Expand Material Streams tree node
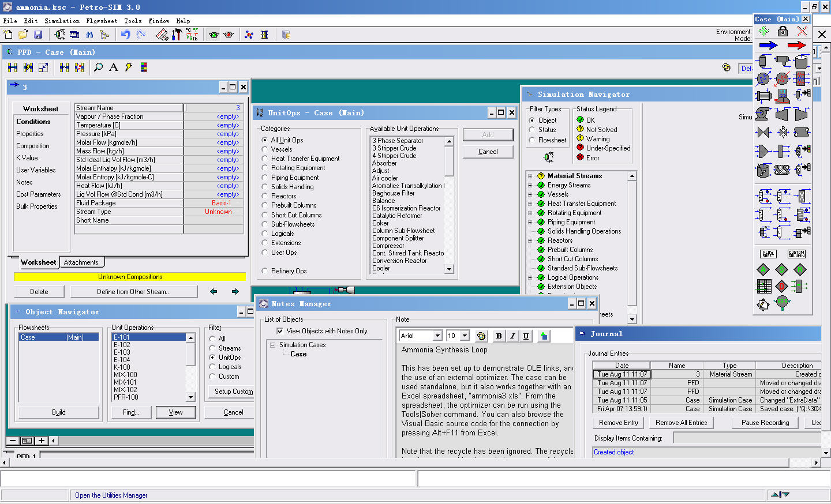This screenshot has height=504, width=831. click(x=530, y=176)
